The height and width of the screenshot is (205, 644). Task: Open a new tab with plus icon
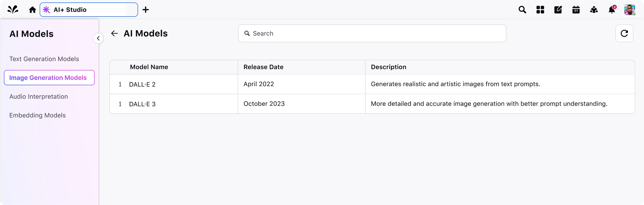(145, 10)
